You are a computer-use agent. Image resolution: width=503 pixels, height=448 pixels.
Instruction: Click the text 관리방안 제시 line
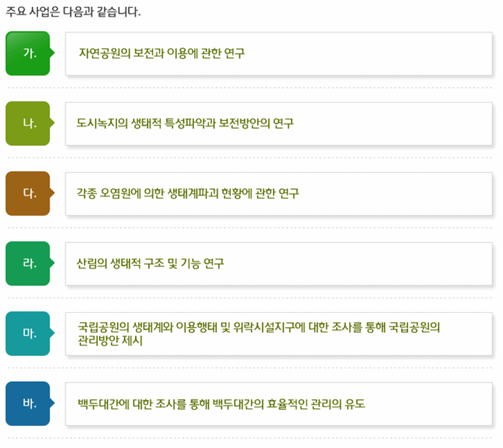point(110,340)
